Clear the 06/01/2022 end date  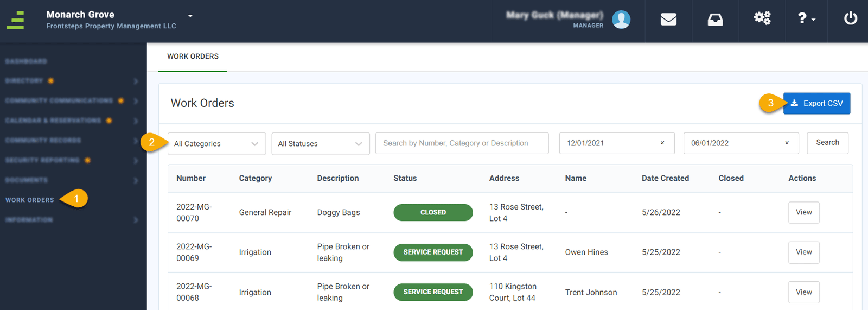[787, 143]
